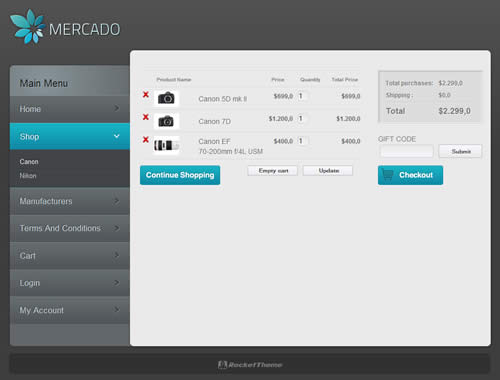Open Canon EF lens thumbnail image
Screen dimensions: 500x380
click(x=166, y=145)
